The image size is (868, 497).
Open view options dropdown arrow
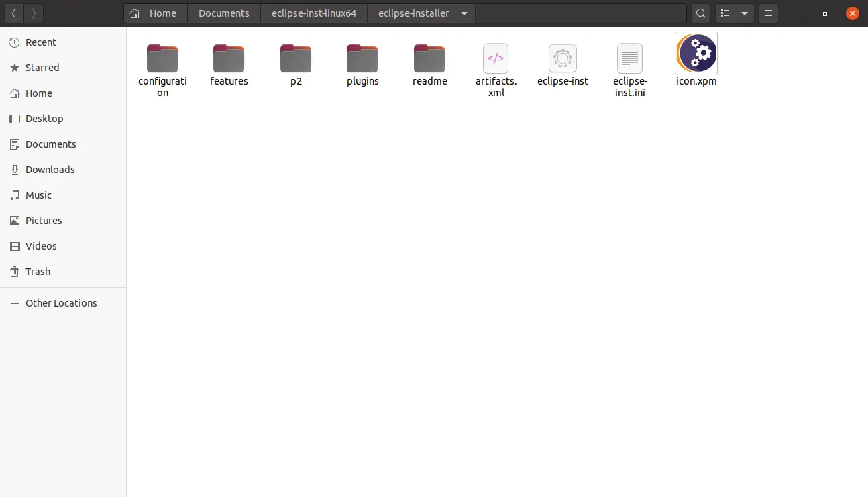click(745, 13)
